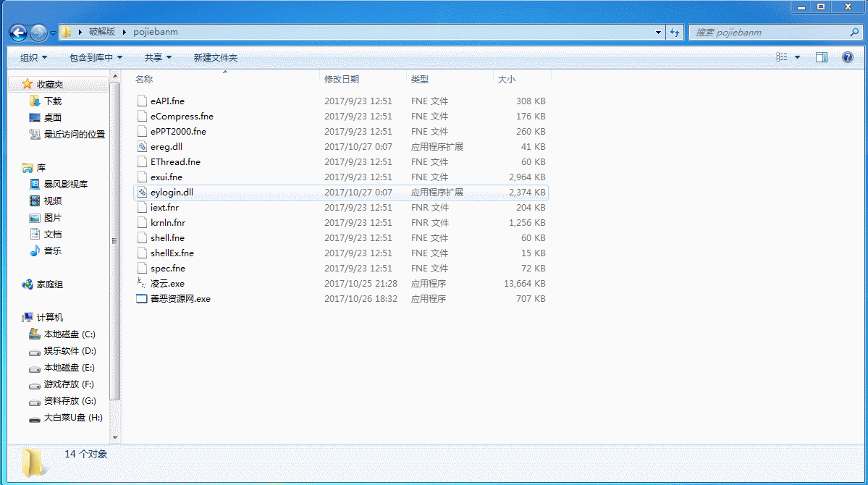868x485 pixels.
Task: Click the refresh button beside address bar
Action: (x=675, y=33)
